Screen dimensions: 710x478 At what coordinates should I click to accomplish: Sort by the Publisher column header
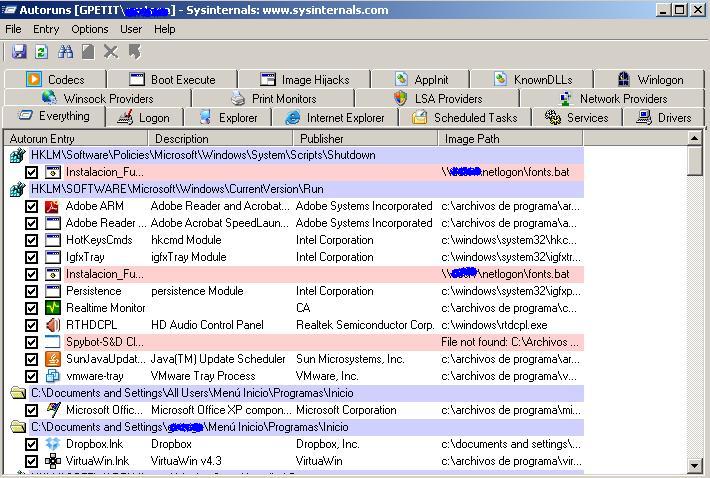(x=365, y=139)
